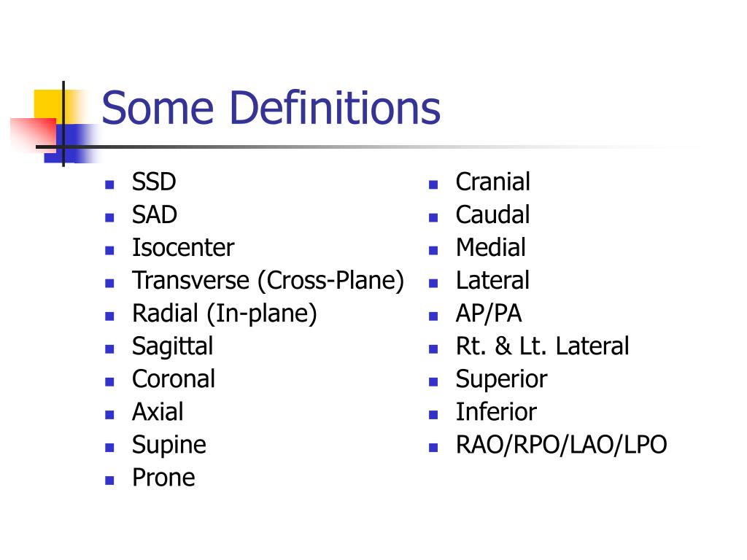Select the Cranial term
747x560 pixels.
coord(492,182)
